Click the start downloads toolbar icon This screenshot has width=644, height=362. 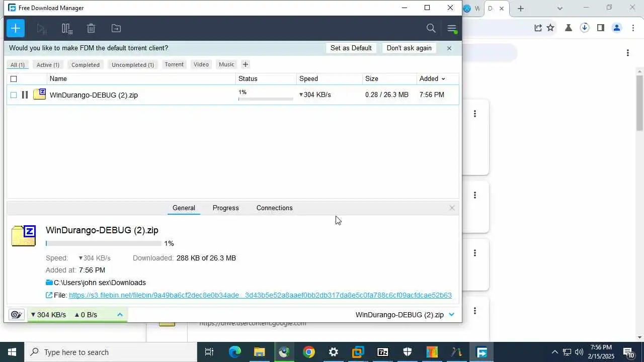click(x=42, y=29)
